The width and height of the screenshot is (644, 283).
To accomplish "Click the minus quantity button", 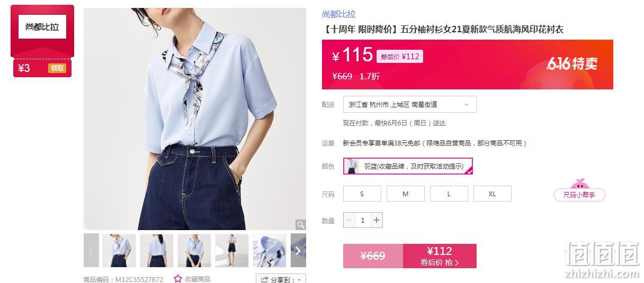I will (349, 220).
